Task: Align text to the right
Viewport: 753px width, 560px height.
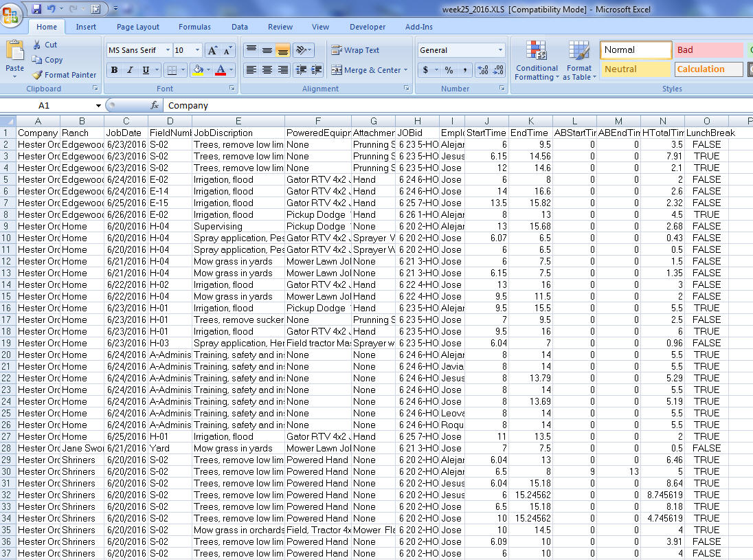Action: tap(283, 70)
